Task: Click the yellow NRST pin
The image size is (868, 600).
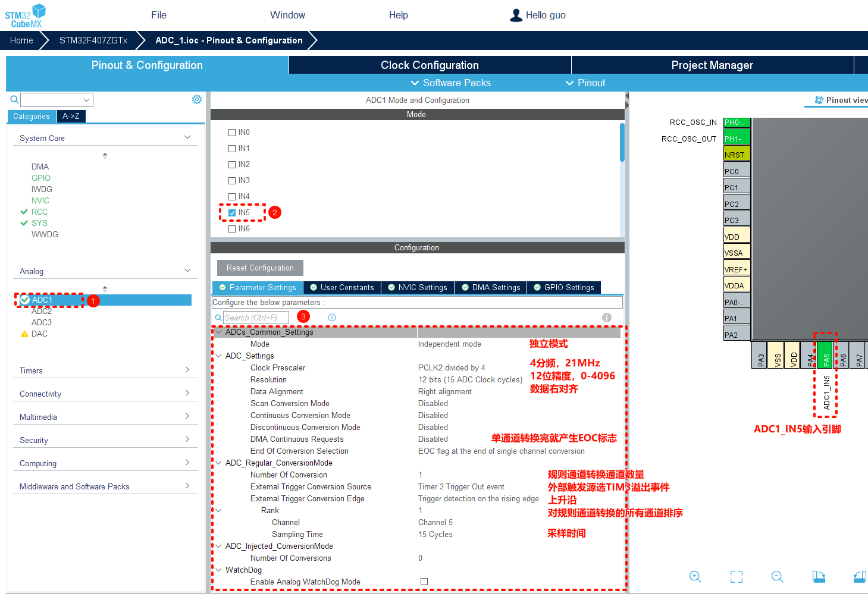Action: [737, 155]
